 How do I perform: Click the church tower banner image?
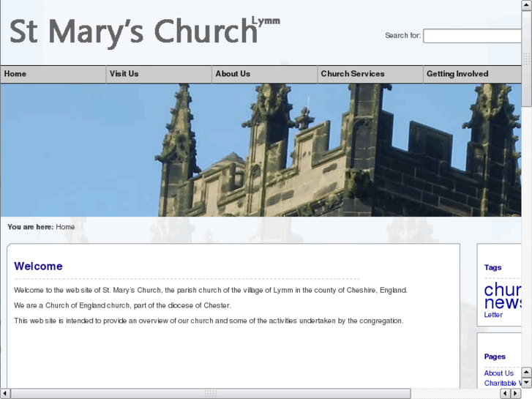pyautogui.click(x=261, y=150)
